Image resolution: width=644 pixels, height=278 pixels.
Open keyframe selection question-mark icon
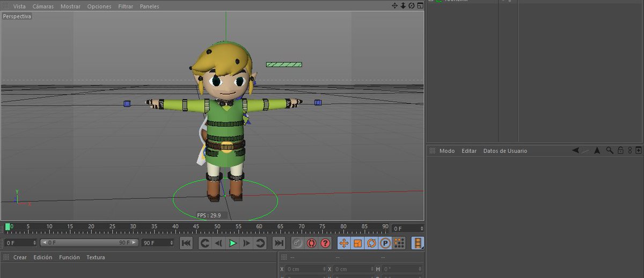pos(325,243)
